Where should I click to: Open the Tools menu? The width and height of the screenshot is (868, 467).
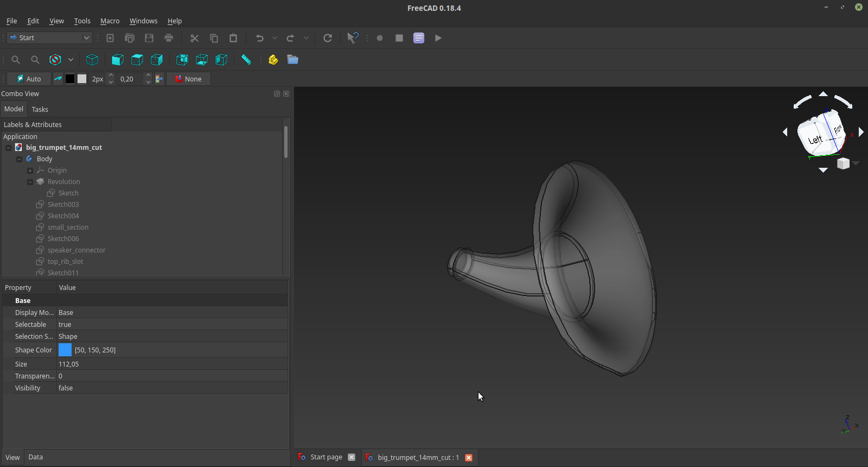tap(82, 21)
